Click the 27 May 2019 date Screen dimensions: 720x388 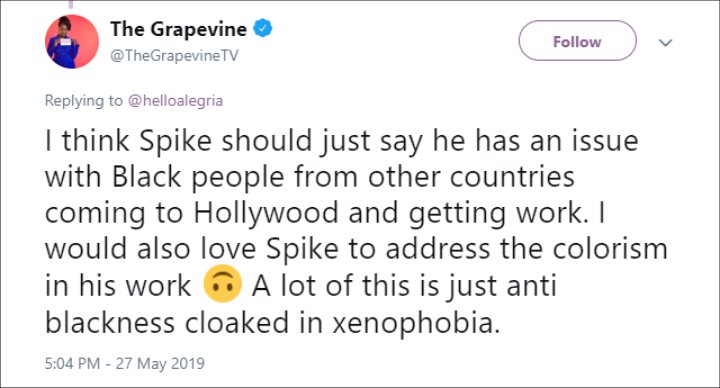click(160, 363)
